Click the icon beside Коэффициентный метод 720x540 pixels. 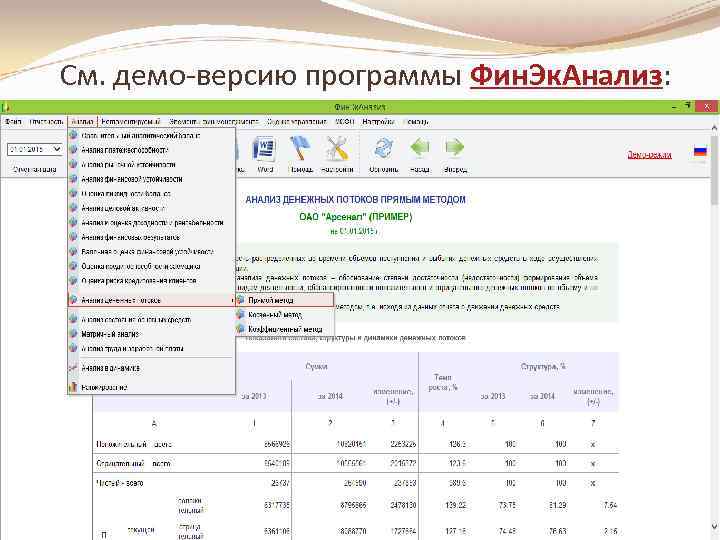[x=240, y=329]
